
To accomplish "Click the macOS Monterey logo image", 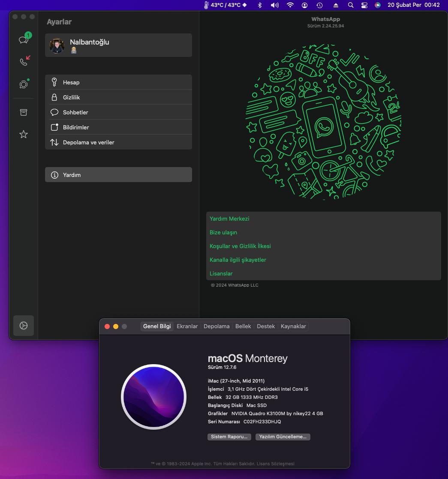I will 154,397.
